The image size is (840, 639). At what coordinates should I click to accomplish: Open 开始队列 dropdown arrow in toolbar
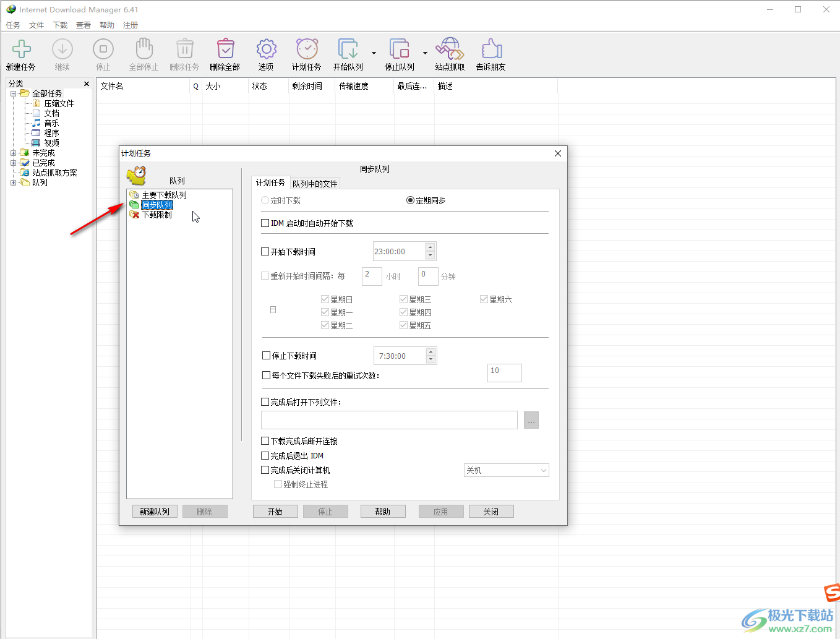click(x=374, y=53)
